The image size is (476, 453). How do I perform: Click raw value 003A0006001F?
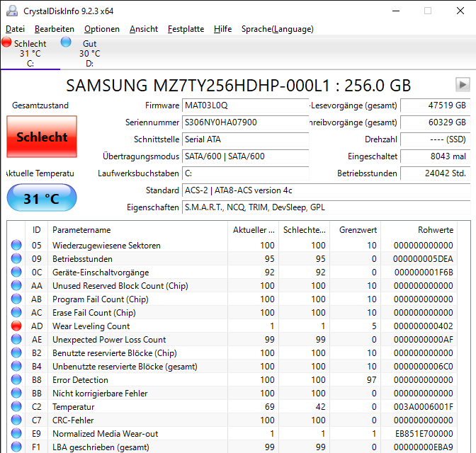[x=423, y=407]
